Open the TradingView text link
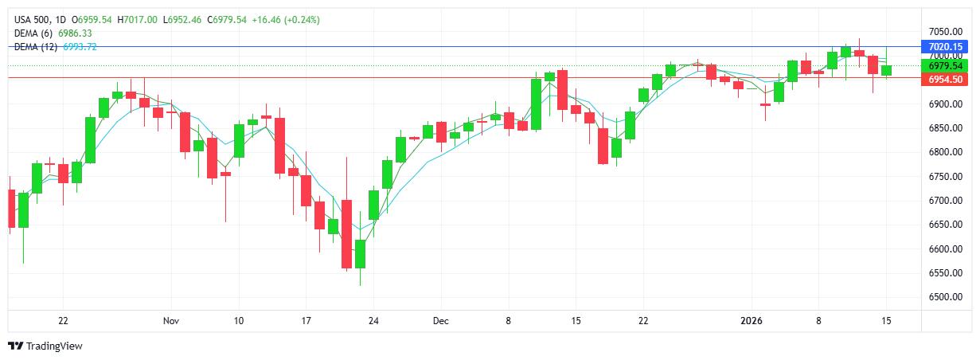980x360 pixels. click(x=54, y=346)
